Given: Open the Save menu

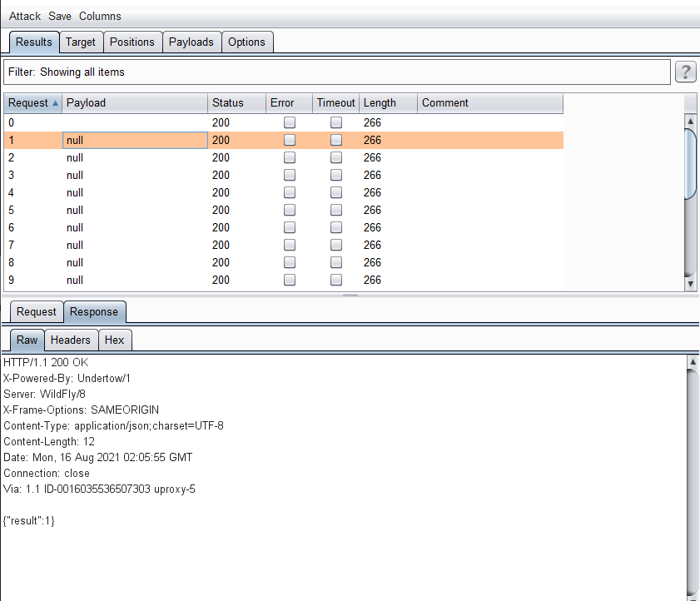Looking at the screenshot, I should pos(60,16).
